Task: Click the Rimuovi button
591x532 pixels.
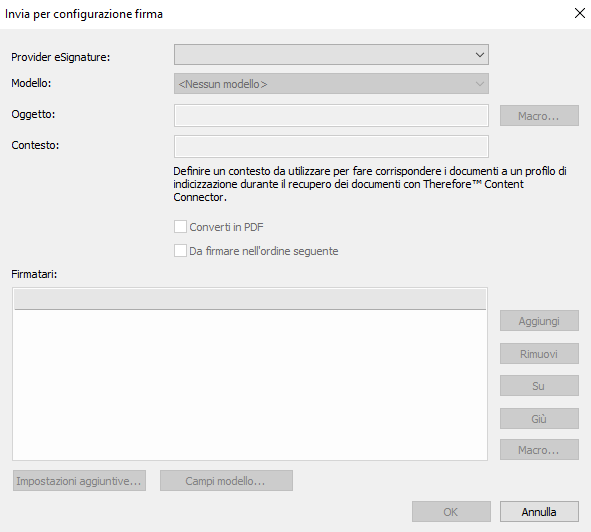Action: 539,354
